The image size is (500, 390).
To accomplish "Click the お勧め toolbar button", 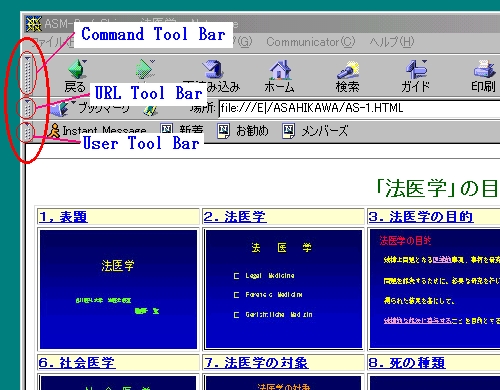I will click(243, 130).
